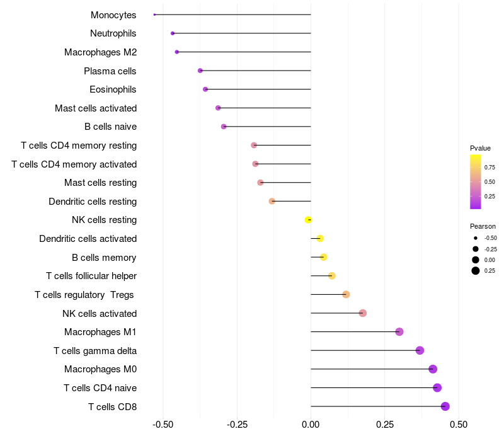Click the Pearson 0.25 legend circle

click(x=476, y=271)
